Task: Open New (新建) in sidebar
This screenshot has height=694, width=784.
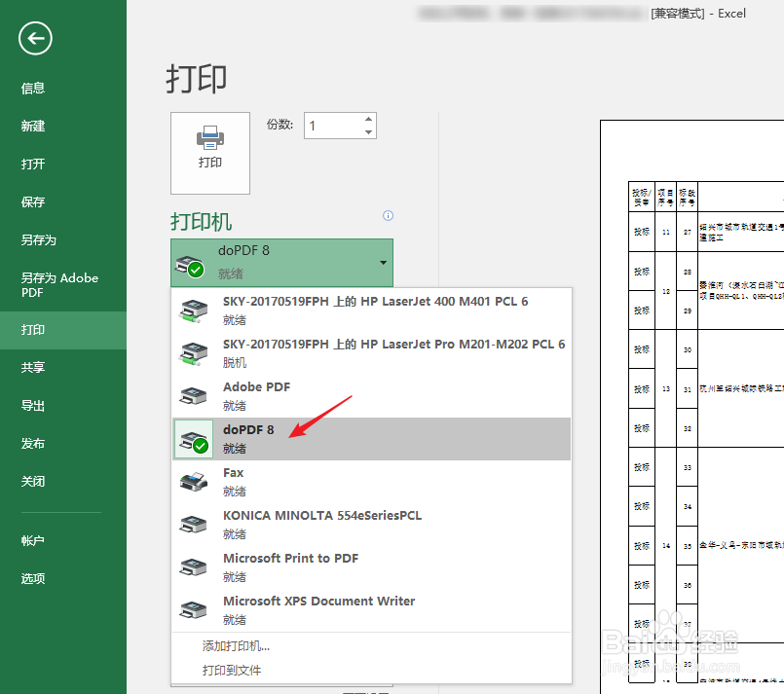Action: pyautogui.click(x=33, y=126)
